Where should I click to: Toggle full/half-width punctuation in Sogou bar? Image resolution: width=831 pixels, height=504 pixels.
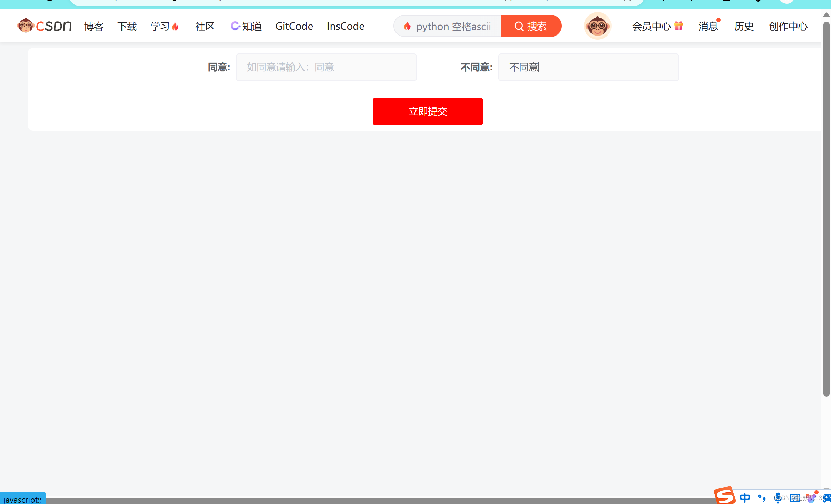tap(762, 498)
